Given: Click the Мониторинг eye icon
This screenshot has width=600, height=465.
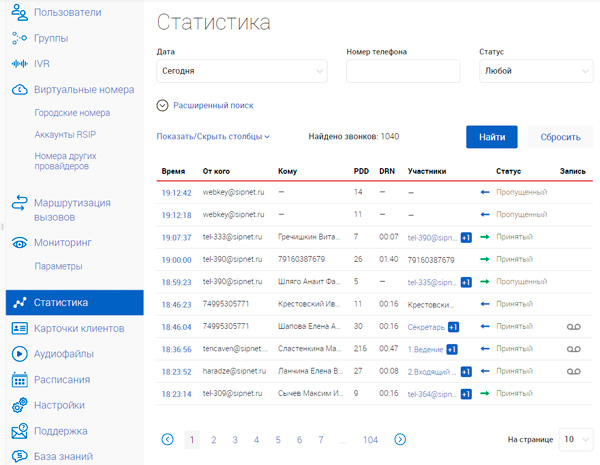Looking at the screenshot, I should click(x=18, y=242).
